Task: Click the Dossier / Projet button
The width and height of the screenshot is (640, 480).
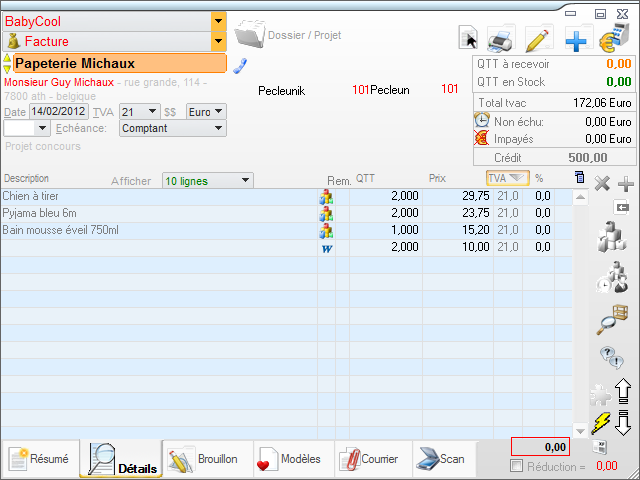Action: coord(288,35)
